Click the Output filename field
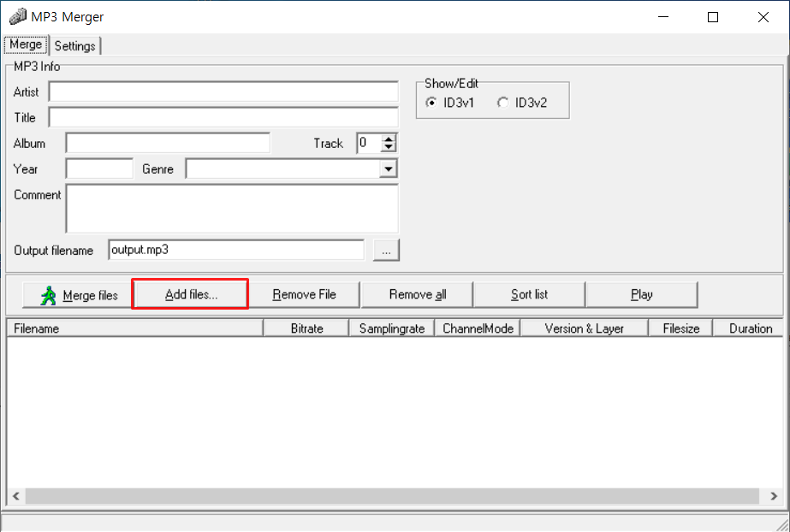This screenshot has width=790, height=532. point(235,250)
